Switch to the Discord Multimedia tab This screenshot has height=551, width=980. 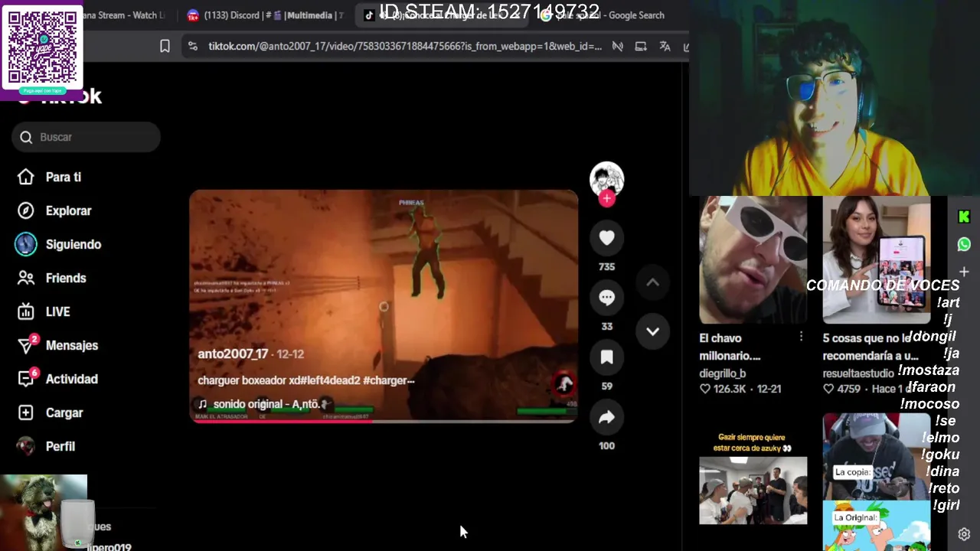[266, 15]
